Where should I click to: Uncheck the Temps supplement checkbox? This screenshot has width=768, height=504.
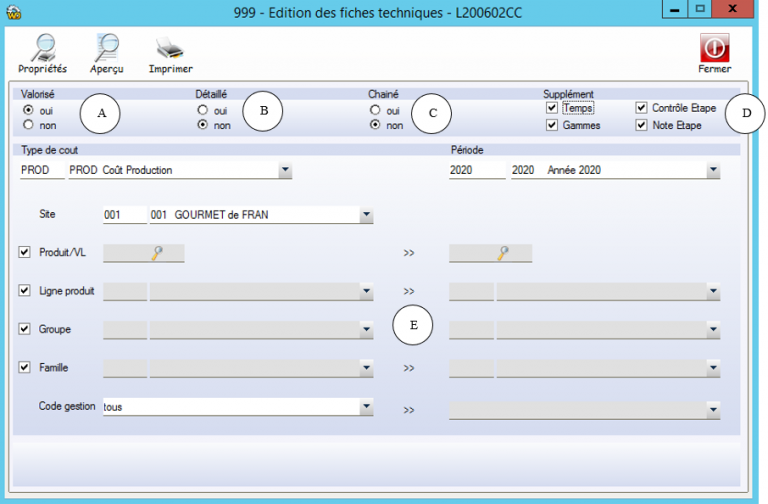pos(552,108)
